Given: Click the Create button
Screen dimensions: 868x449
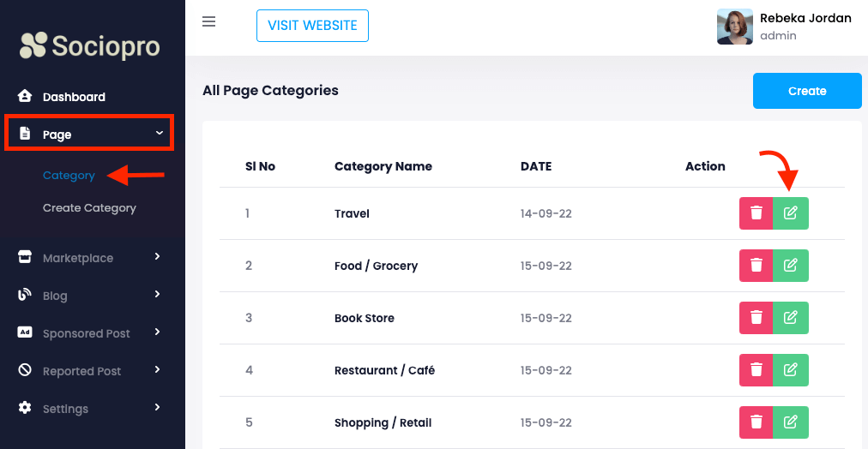Looking at the screenshot, I should pos(807,91).
